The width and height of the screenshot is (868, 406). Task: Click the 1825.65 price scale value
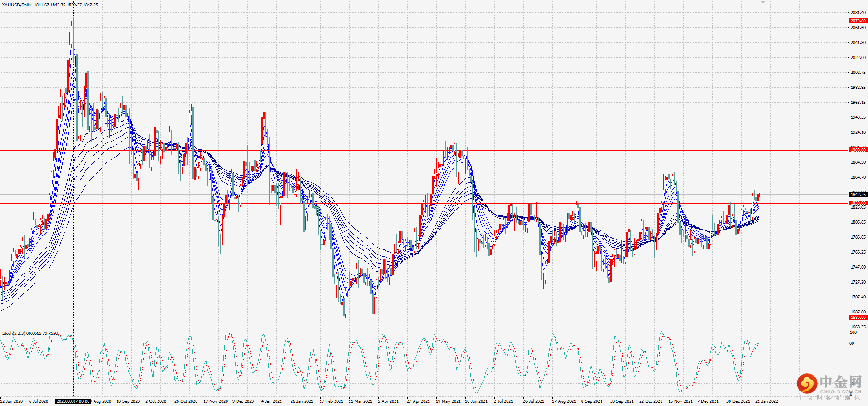tap(858, 207)
